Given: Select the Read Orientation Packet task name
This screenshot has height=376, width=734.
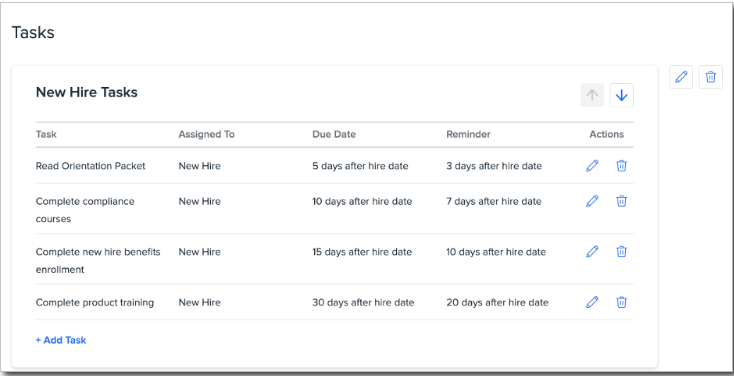Looking at the screenshot, I should (x=90, y=166).
